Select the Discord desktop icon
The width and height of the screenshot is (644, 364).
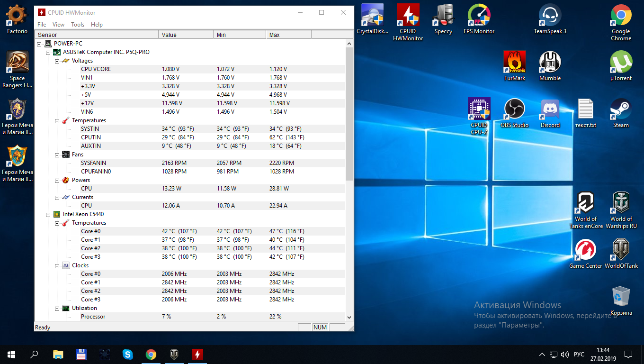point(550,113)
